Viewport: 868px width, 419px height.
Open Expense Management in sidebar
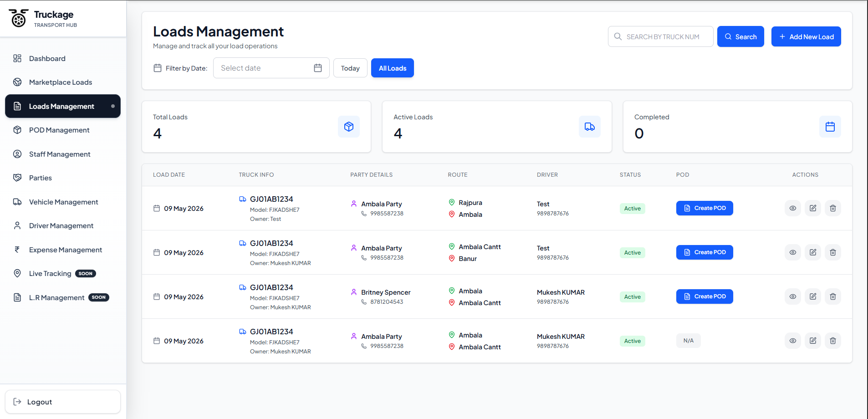63,250
